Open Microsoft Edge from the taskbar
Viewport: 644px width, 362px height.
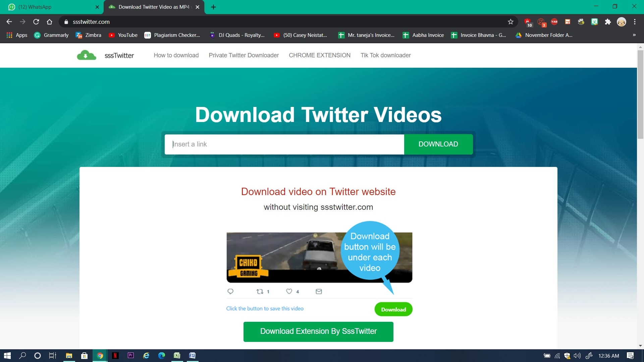pos(162,356)
